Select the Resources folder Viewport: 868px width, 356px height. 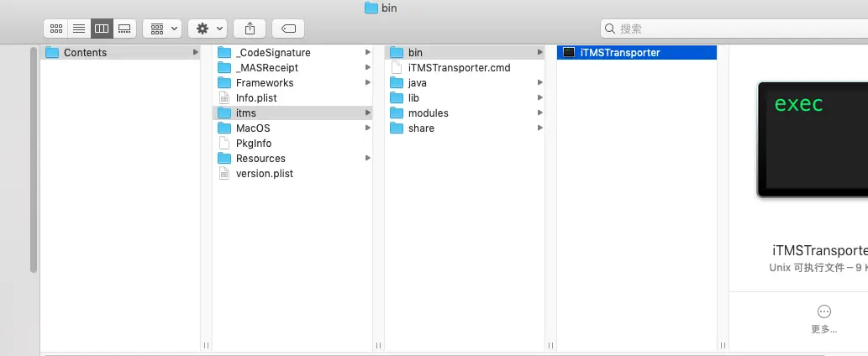pos(292,158)
